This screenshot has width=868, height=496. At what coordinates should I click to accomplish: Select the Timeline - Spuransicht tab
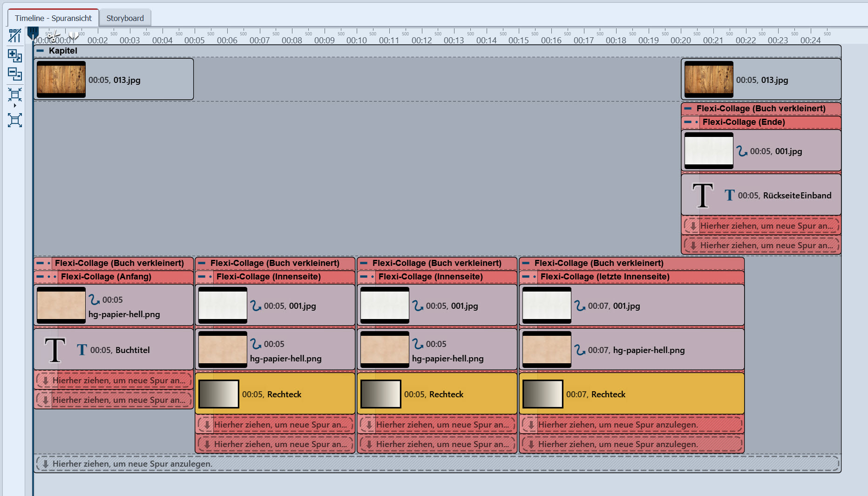tap(53, 18)
